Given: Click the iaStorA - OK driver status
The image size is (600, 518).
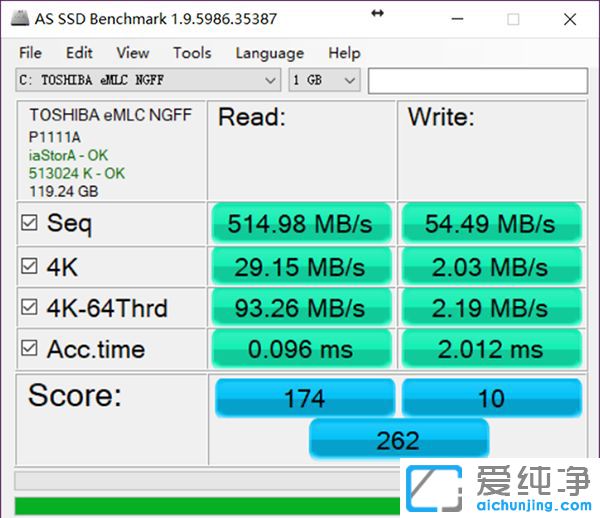Looking at the screenshot, I should (68, 155).
